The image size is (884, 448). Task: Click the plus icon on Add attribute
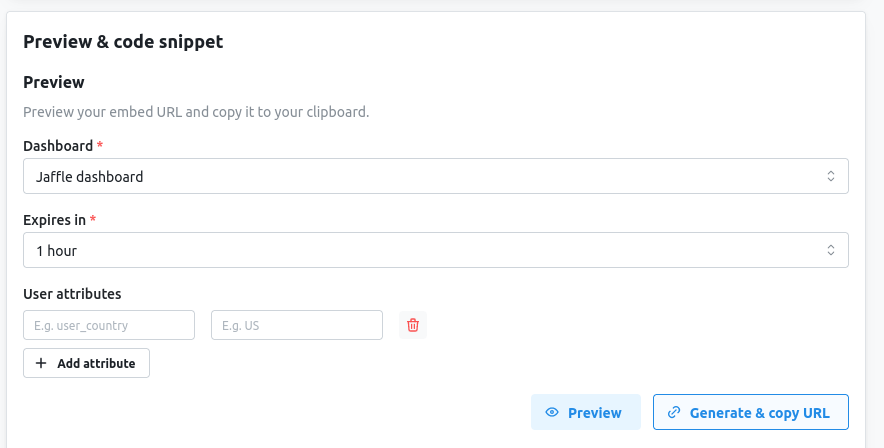(x=41, y=363)
